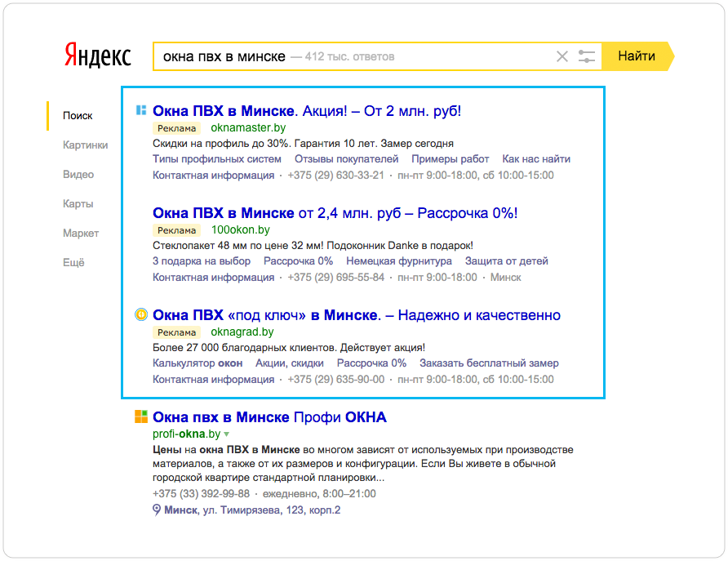Click phone number +375 (29) 695-55-84
728x561 pixels.
336,278
